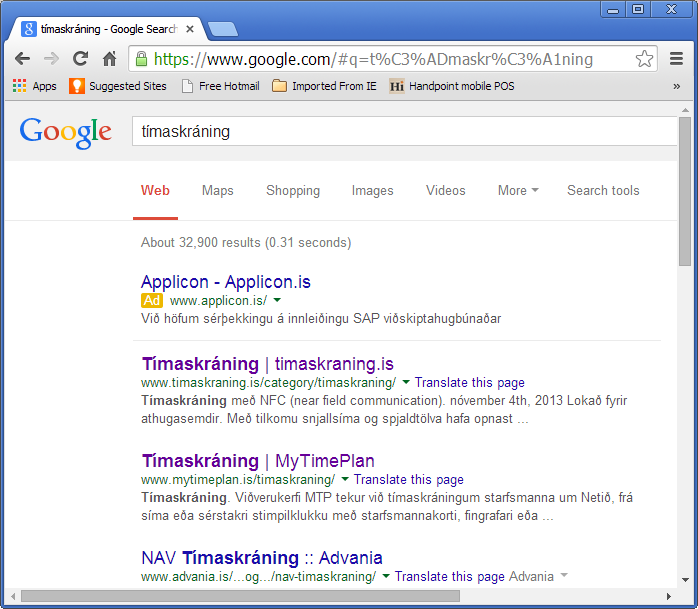Translate the advania.is page

click(450, 577)
